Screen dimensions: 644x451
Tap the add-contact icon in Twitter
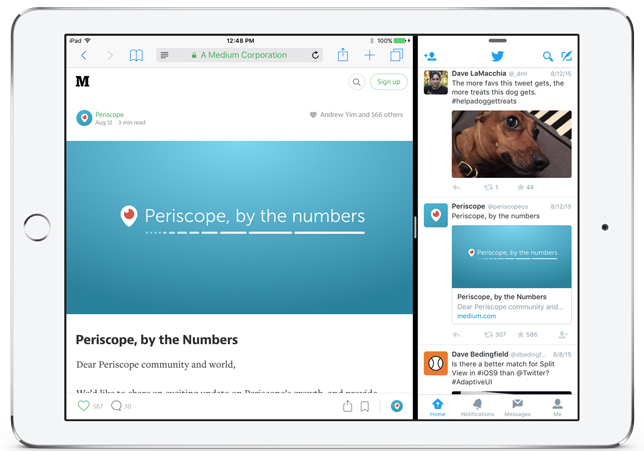[430, 56]
